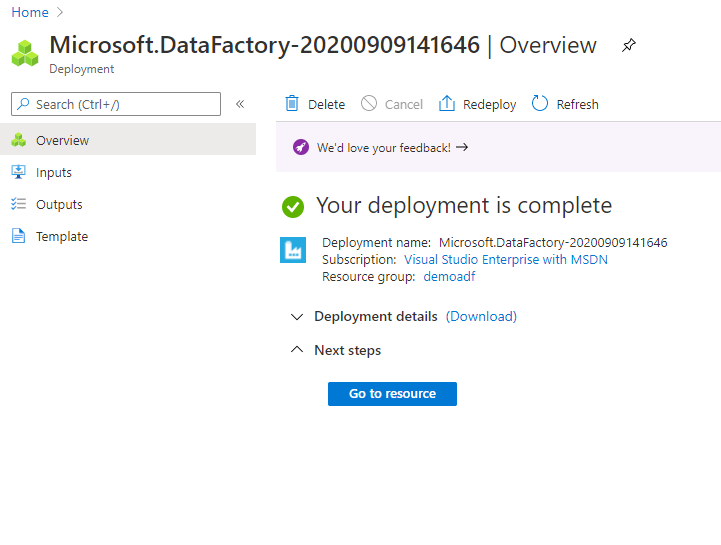Image resolution: width=721 pixels, height=545 pixels.
Task: Click the deployment cubes icon in header
Action: 25,53
